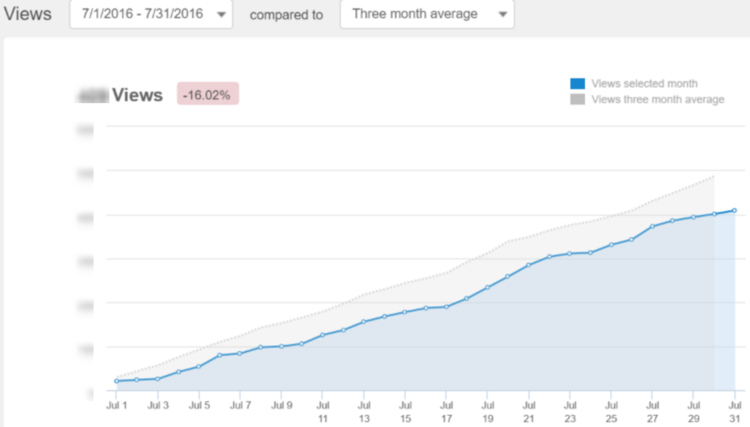This screenshot has height=427, width=750.
Task: Pick the Jul 17 data point on blue line
Action: 446,306
